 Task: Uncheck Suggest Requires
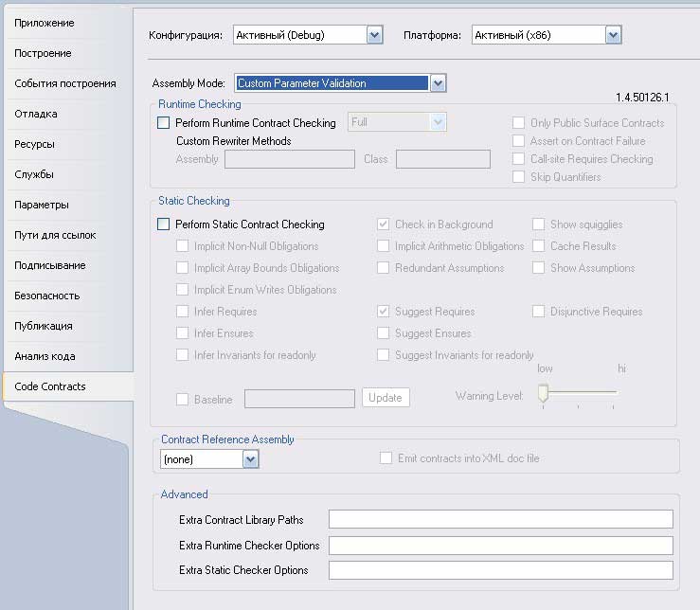click(383, 312)
